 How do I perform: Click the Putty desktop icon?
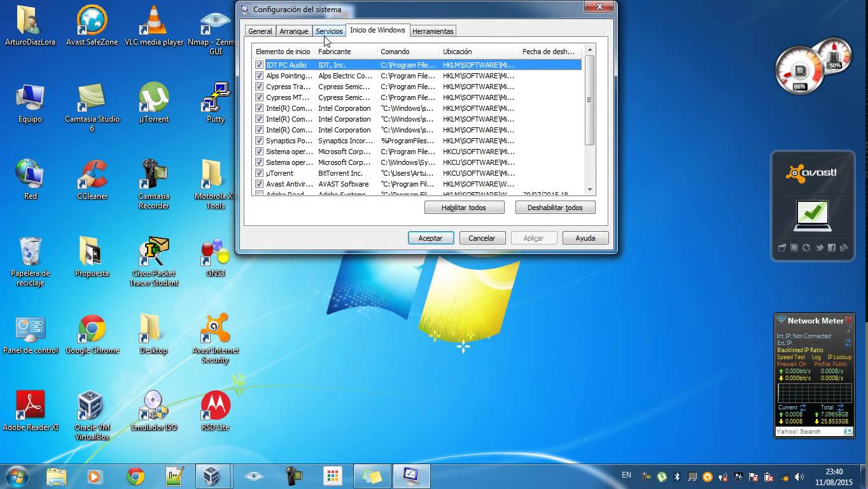(x=216, y=103)
